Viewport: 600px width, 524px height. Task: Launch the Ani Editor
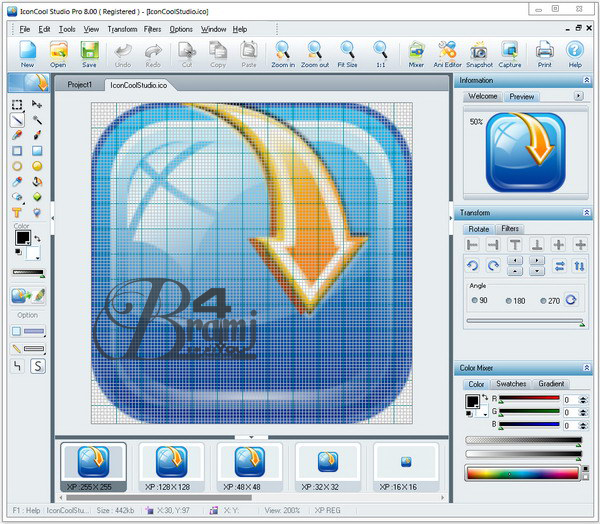click(449, 52)
